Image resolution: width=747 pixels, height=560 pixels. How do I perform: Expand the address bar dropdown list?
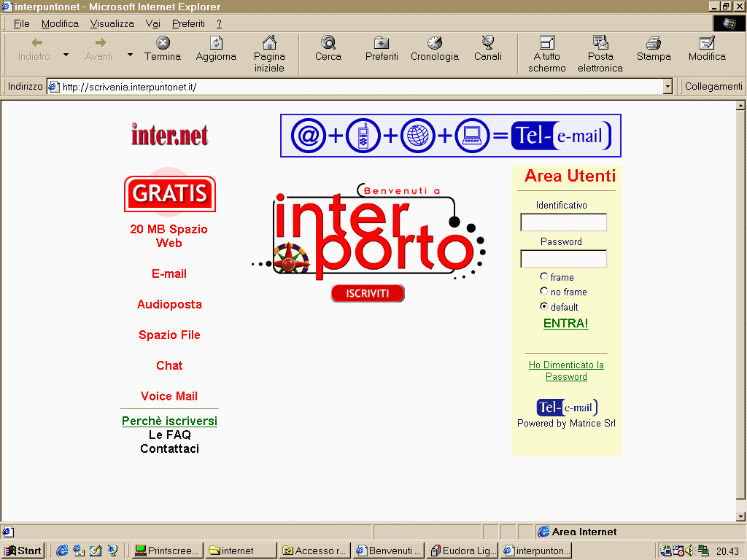[x=667, y=87]
